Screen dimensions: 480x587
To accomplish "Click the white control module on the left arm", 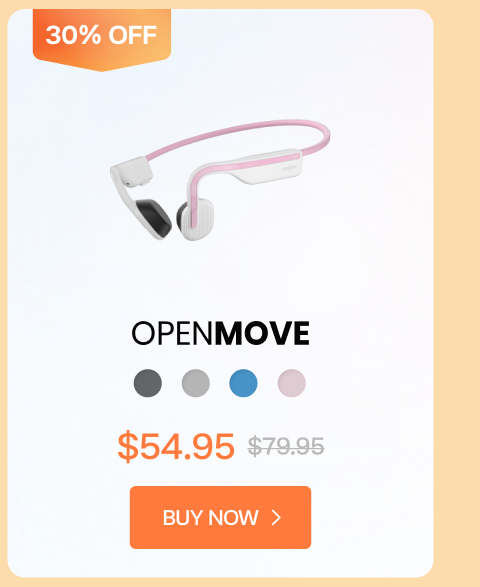I will click(132, 172).
